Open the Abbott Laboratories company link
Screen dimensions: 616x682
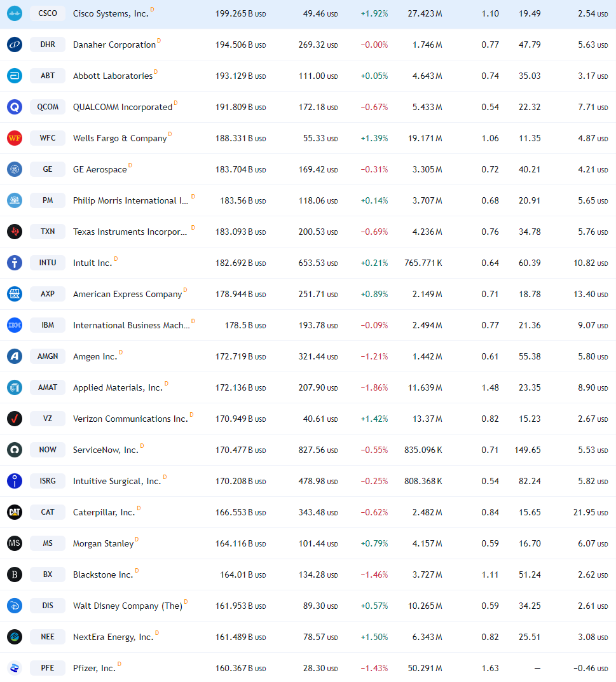point(113,76)
